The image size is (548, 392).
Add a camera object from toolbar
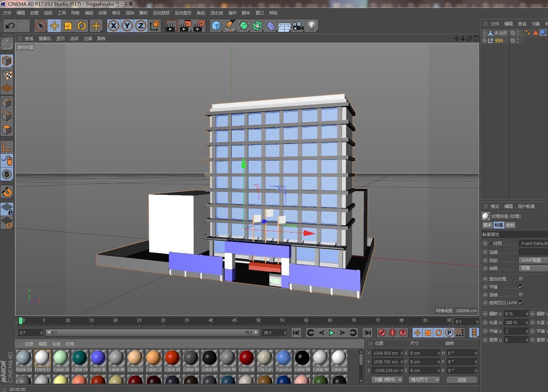coord(298,26)
